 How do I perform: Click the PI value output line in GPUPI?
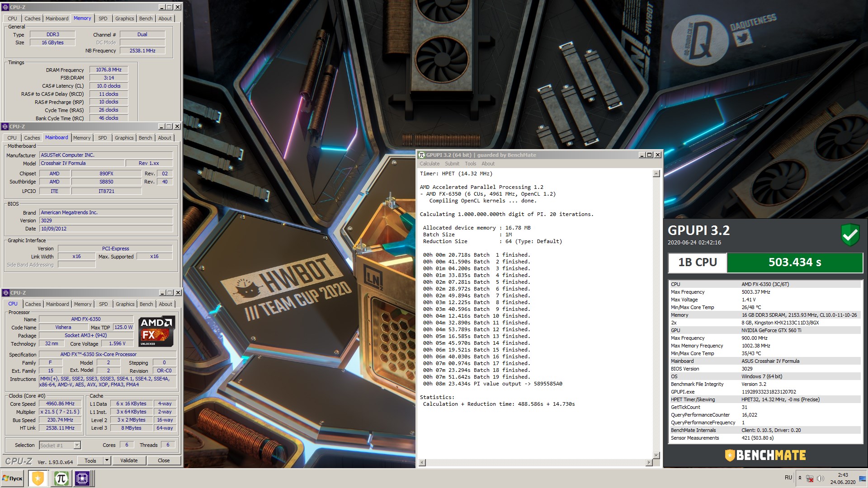tap(492, 384)
